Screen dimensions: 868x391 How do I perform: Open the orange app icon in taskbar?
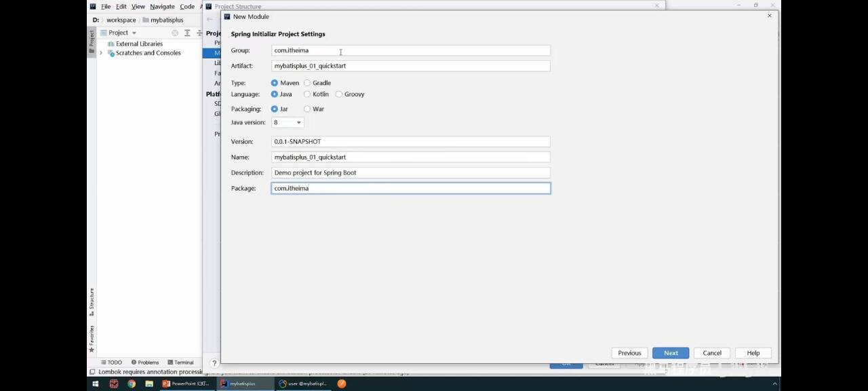342,384
